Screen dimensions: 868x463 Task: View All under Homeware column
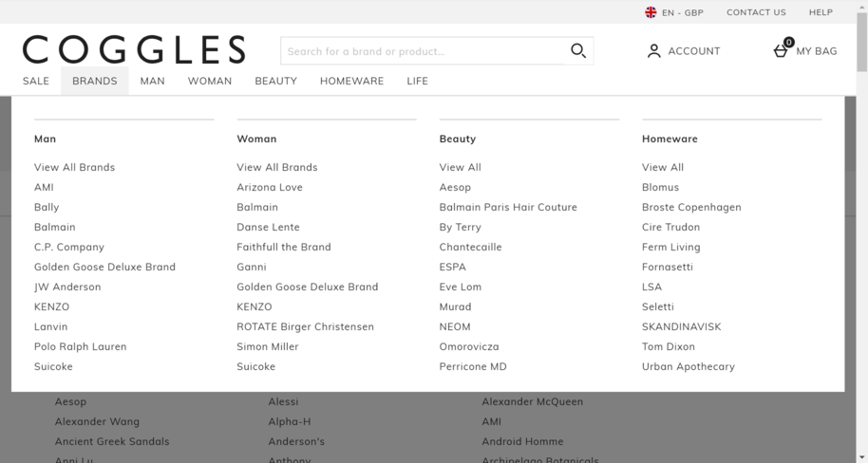(663, 167)
